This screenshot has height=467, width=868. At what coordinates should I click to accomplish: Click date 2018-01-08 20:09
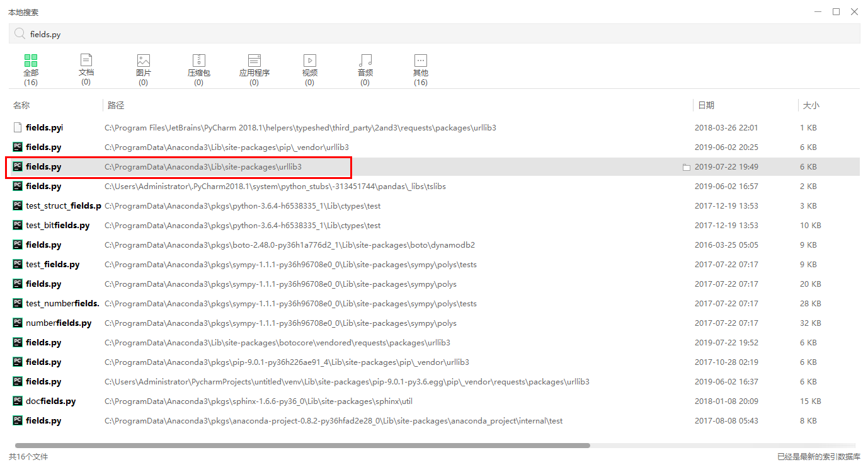pos(726,401)
